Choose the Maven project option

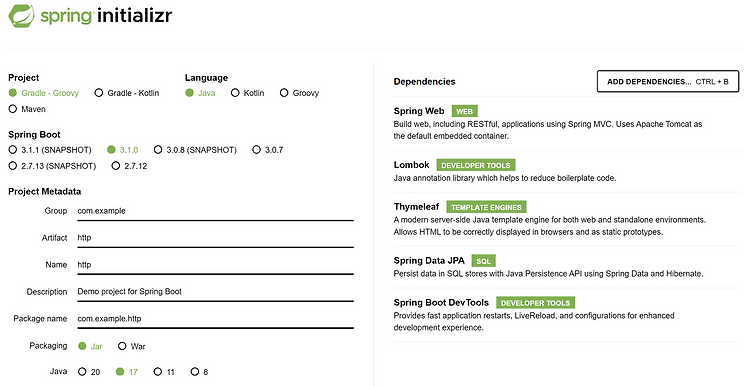point(27,109)
